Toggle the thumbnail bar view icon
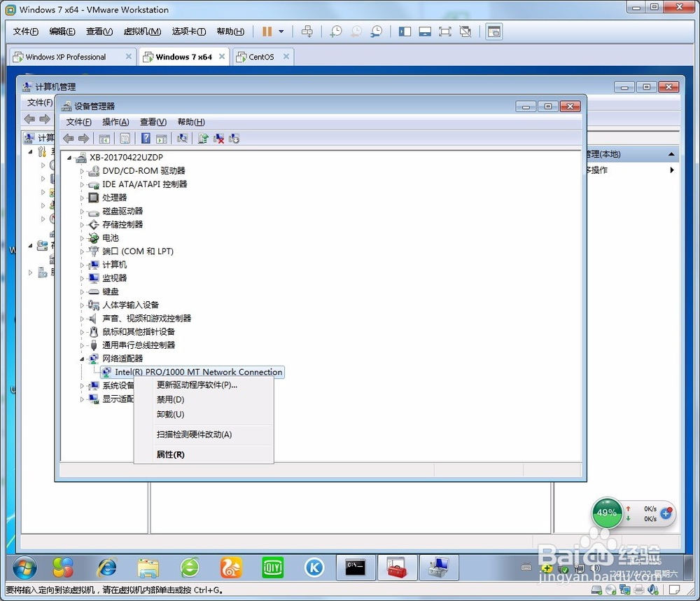 pos(425,32)
